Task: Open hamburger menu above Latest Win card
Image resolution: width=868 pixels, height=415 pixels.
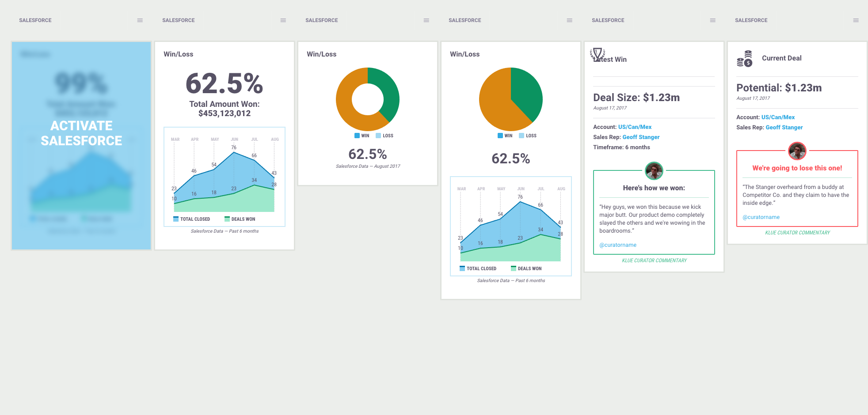Action: tap(713, 20)
